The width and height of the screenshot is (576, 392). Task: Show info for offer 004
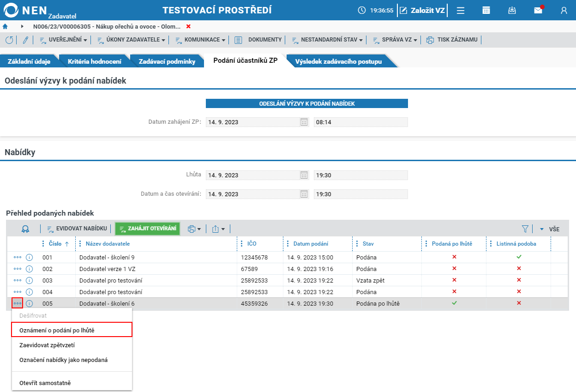29,292
